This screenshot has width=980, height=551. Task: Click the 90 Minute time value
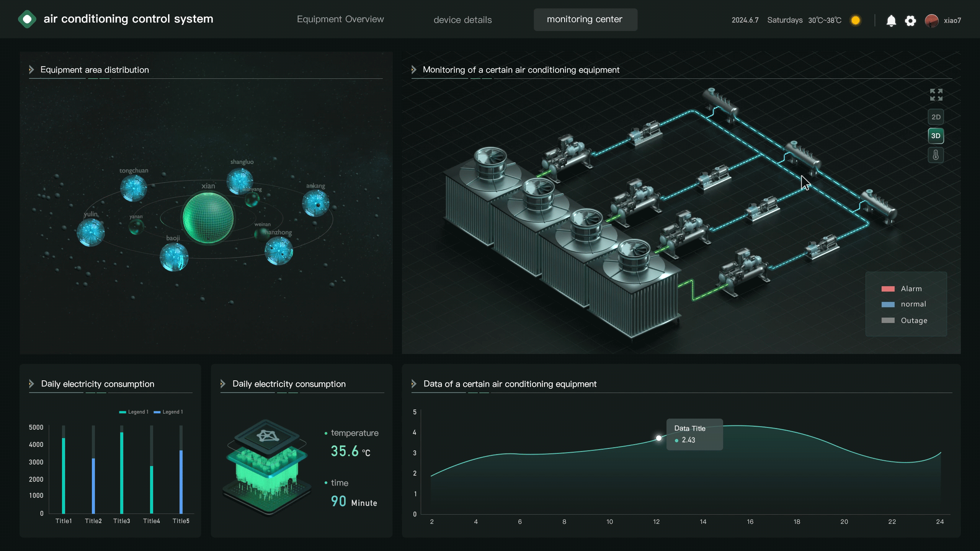[x=354, y=502]
